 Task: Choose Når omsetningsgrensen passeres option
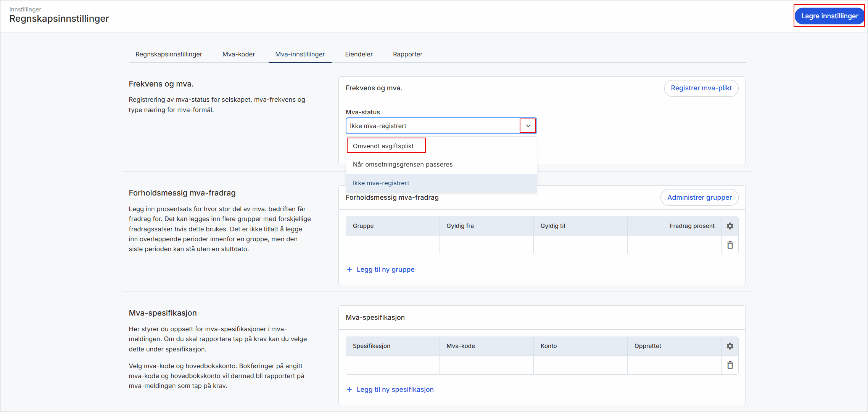point(403,164)
